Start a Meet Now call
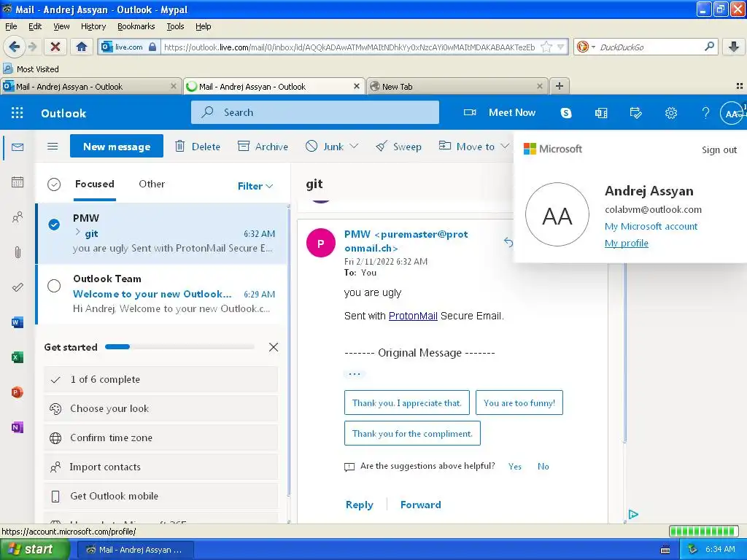The width and height of the screenshot is (747, 560). [500, 113]
